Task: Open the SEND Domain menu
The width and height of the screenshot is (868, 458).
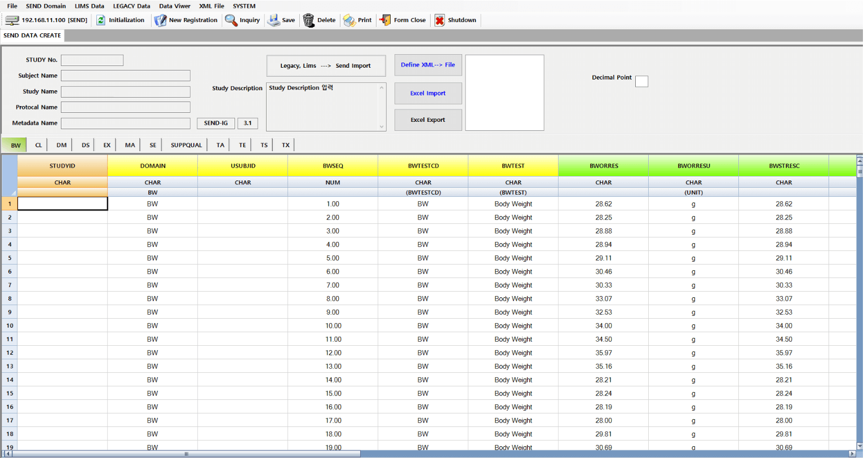Action: pos(46,6)
